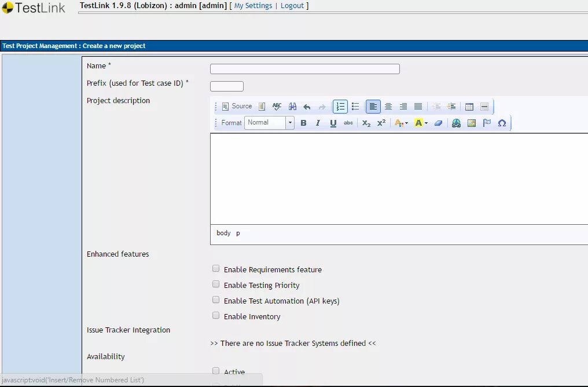Enable Requirements feature checkbox
The width and height of the screenshot is (588, 387).
216,268
